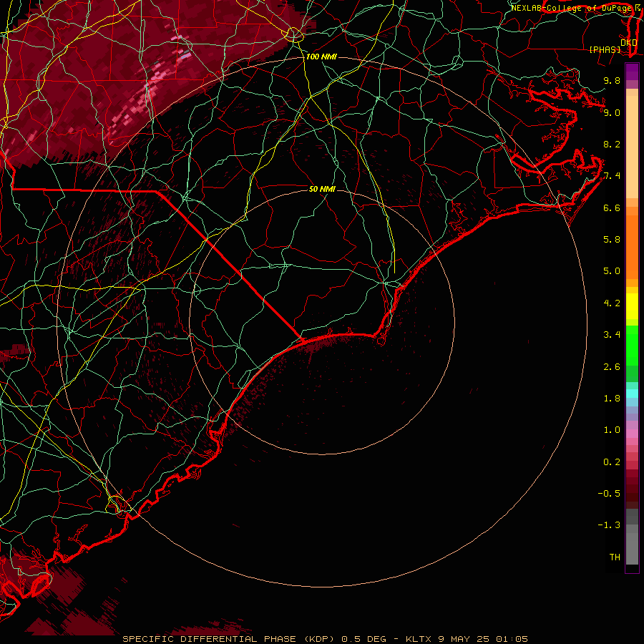Click the 5.8 scale value
Screen dimensions: 644x644
pos(612,239)
